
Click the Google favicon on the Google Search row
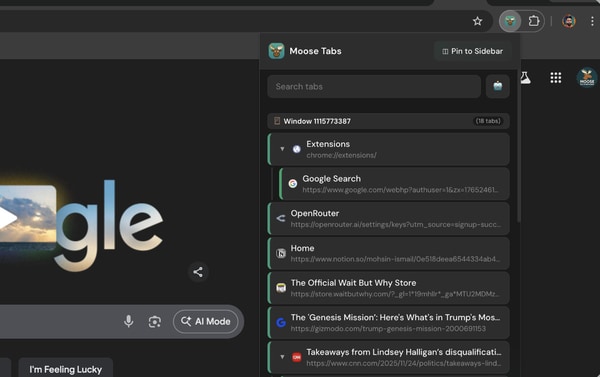[293, 184]
